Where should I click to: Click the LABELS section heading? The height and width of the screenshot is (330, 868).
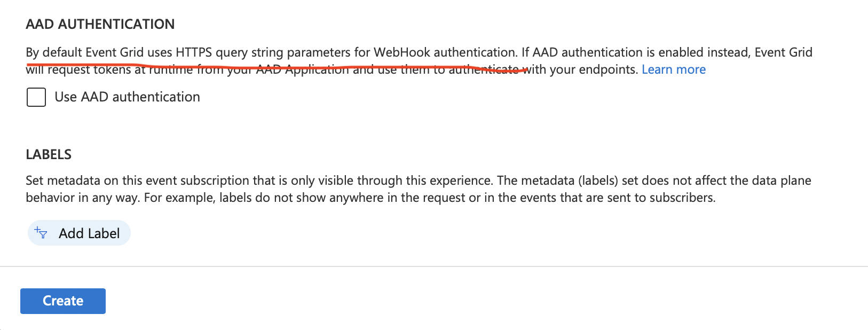point(49,154)
